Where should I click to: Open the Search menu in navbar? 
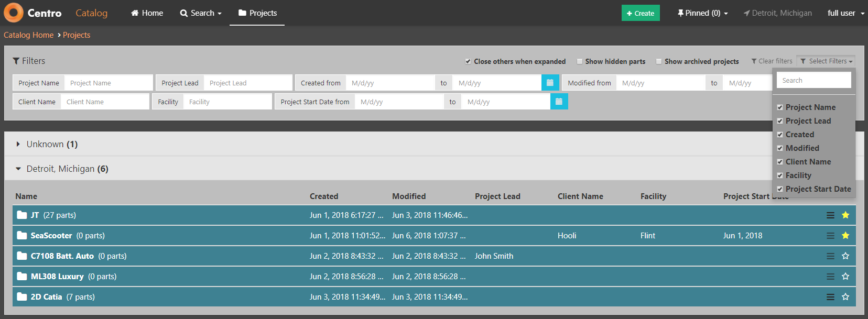pyautogui.click(x=201, y=13)
